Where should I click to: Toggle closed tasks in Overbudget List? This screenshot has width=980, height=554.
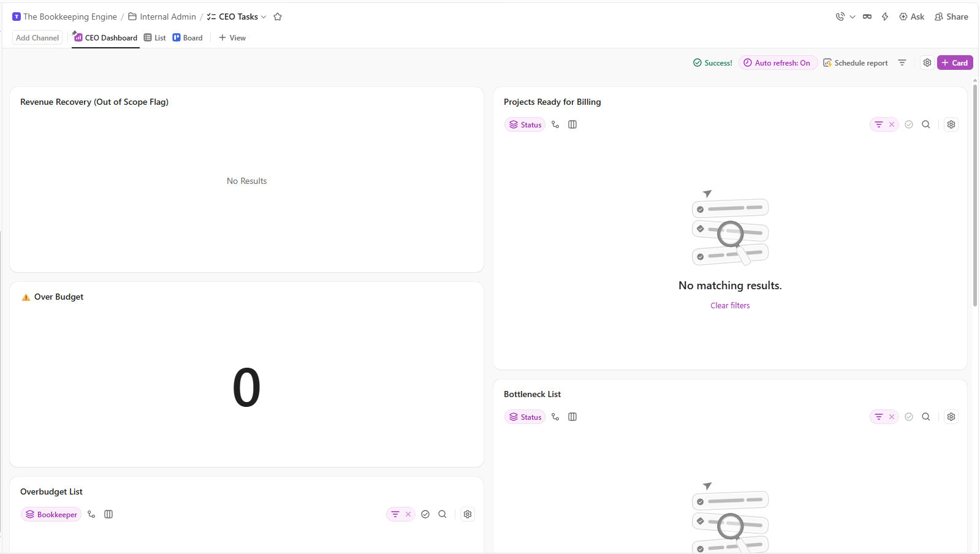pyautogui.click(x=425, y=514)
